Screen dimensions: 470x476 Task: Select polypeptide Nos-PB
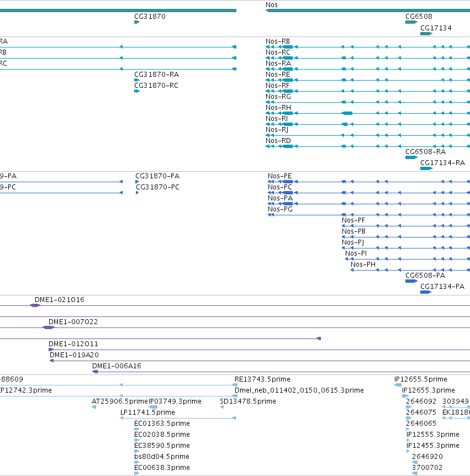(353, 231)
